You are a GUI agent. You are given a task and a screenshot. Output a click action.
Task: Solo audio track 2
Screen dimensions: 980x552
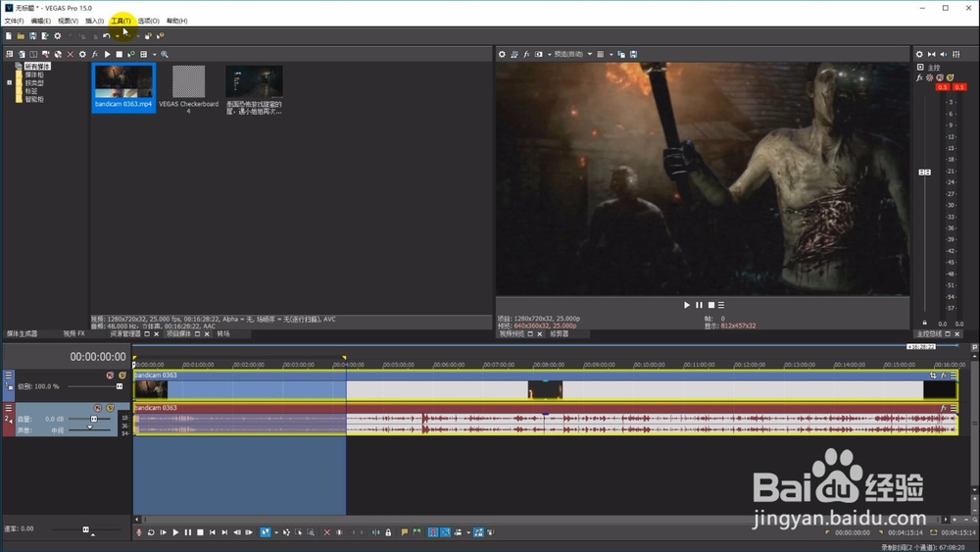click(110, 408)
